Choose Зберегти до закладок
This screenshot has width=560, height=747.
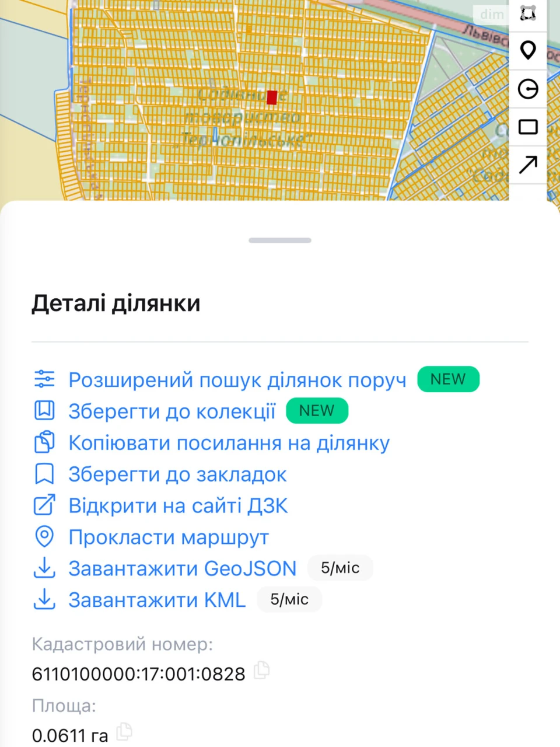tap(178, 474)
